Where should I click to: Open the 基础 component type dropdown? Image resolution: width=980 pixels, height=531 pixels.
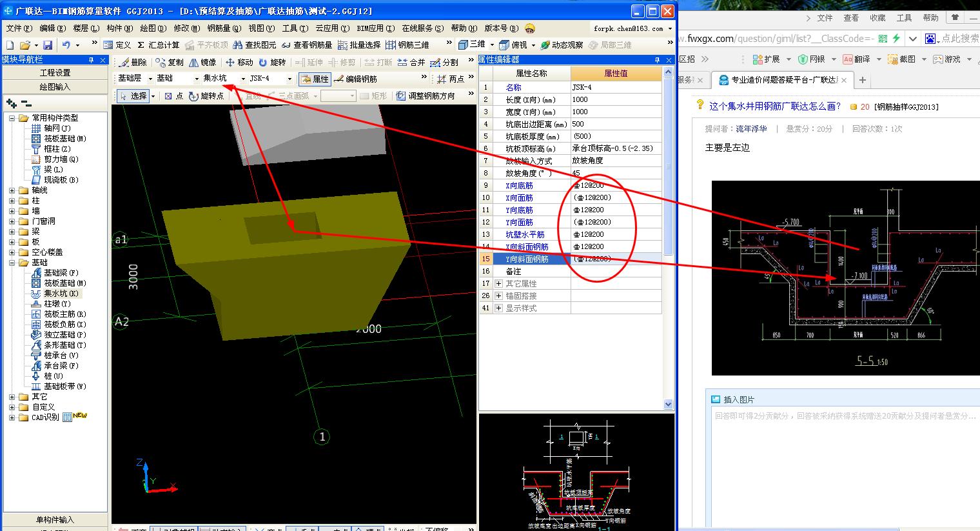197,79
